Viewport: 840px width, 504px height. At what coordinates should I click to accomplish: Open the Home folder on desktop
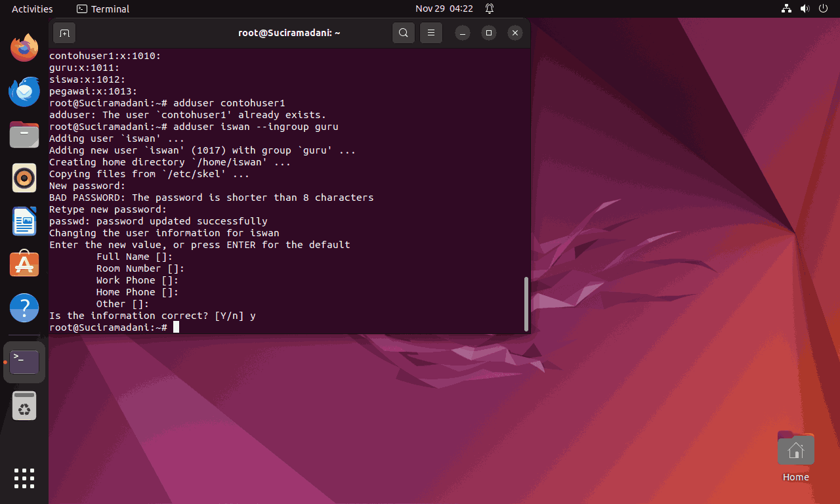[x=795, y=457]
